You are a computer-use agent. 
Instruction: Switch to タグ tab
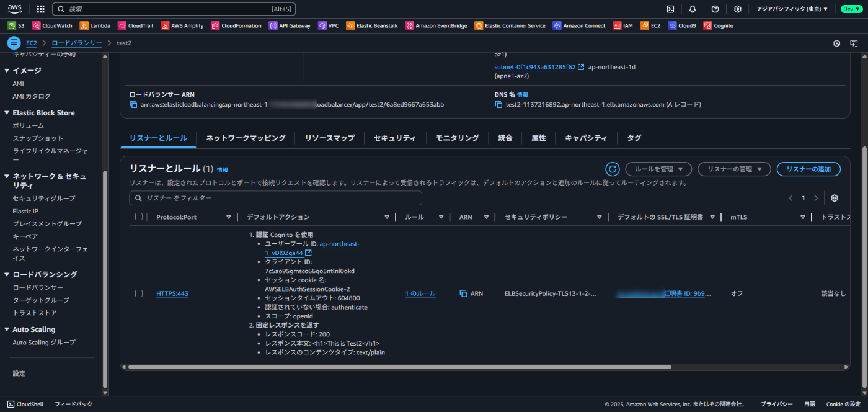(634, 138)
